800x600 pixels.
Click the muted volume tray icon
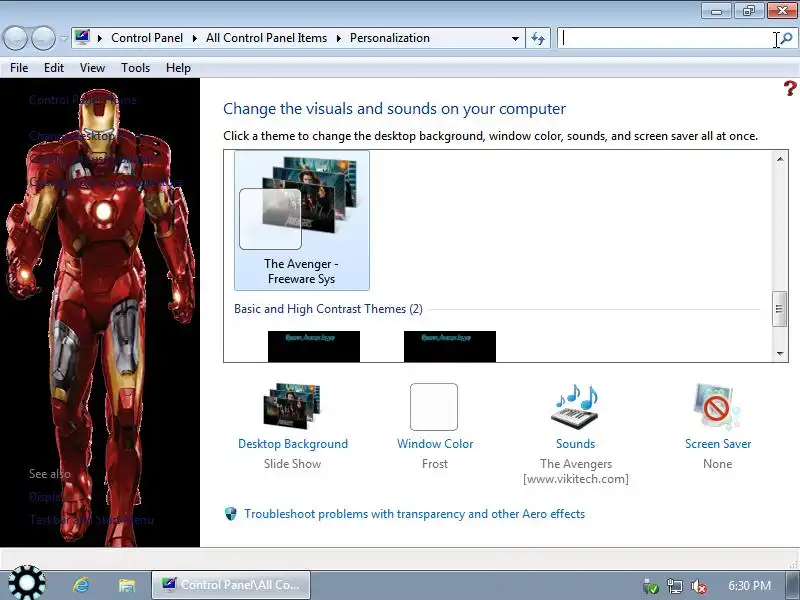698,586
